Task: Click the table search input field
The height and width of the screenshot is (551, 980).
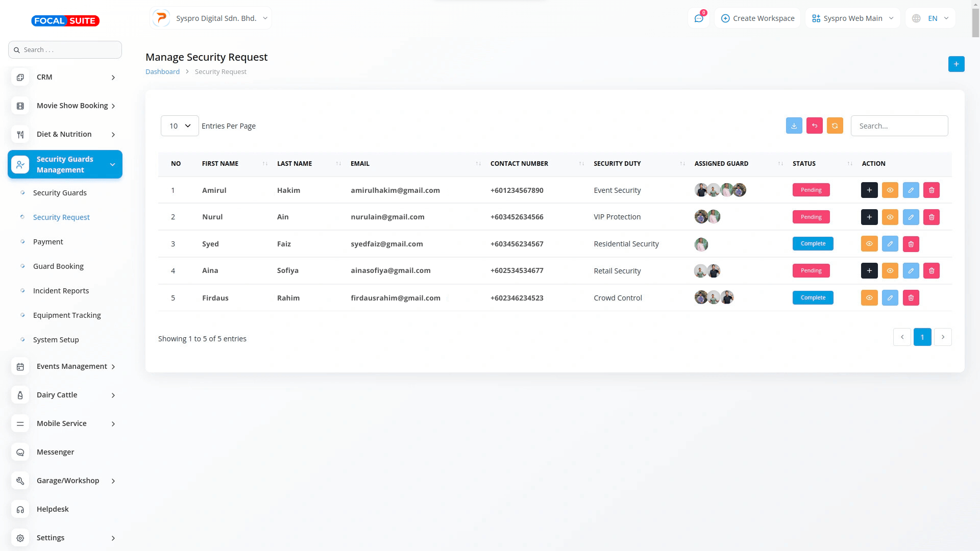Action: [x=899, y=126]
